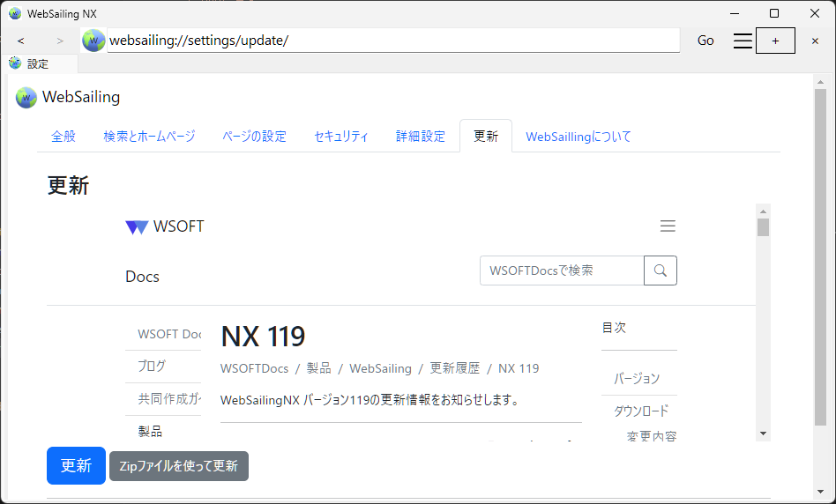Click NX 119 in the breadcrumb

[519, 368]
